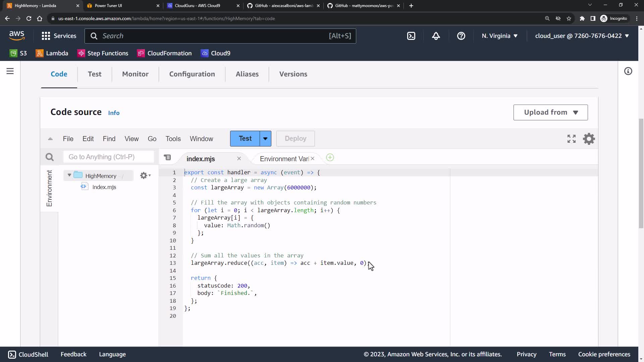Open the Test button dropdown arrow
This screenshot has height=362, width=644.
click(265, 139)
